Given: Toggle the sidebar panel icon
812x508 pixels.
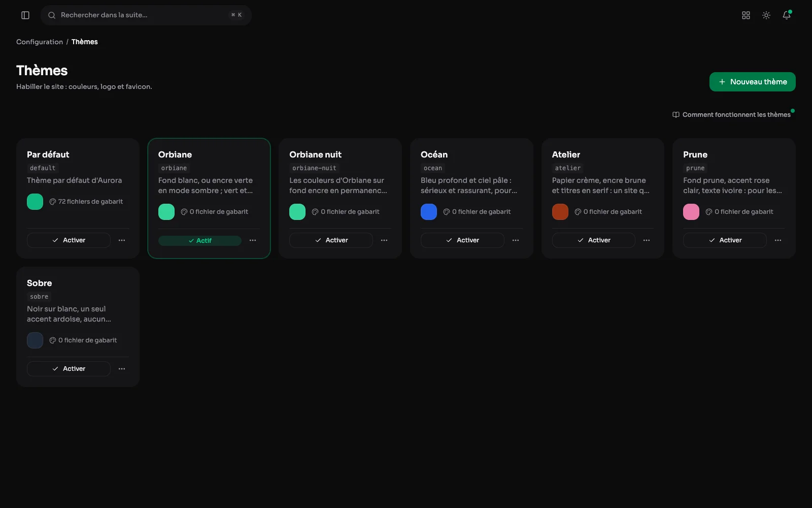Looking at the screenshot, I should 25,15.
